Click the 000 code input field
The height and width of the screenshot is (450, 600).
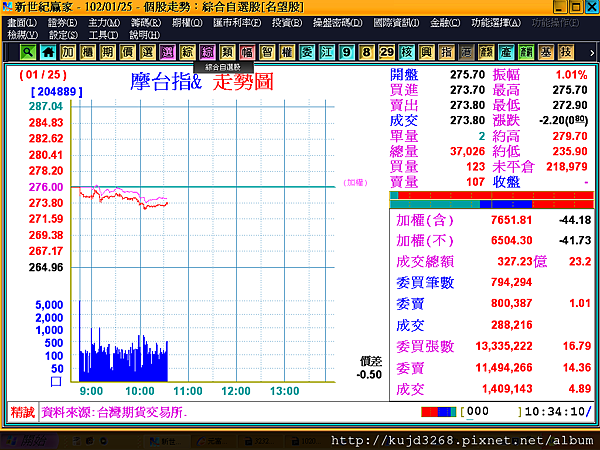coord(492,412)
